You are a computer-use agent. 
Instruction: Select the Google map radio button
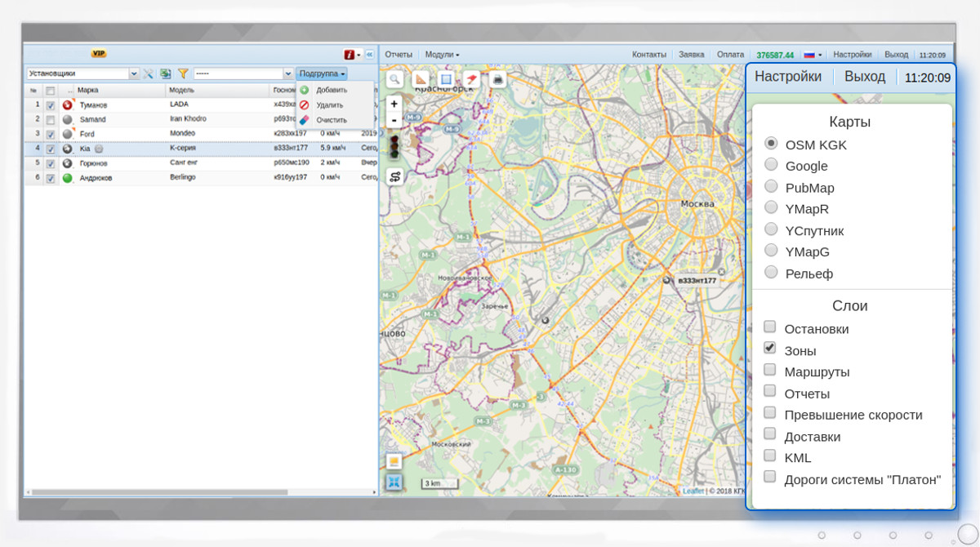point(771,165)
